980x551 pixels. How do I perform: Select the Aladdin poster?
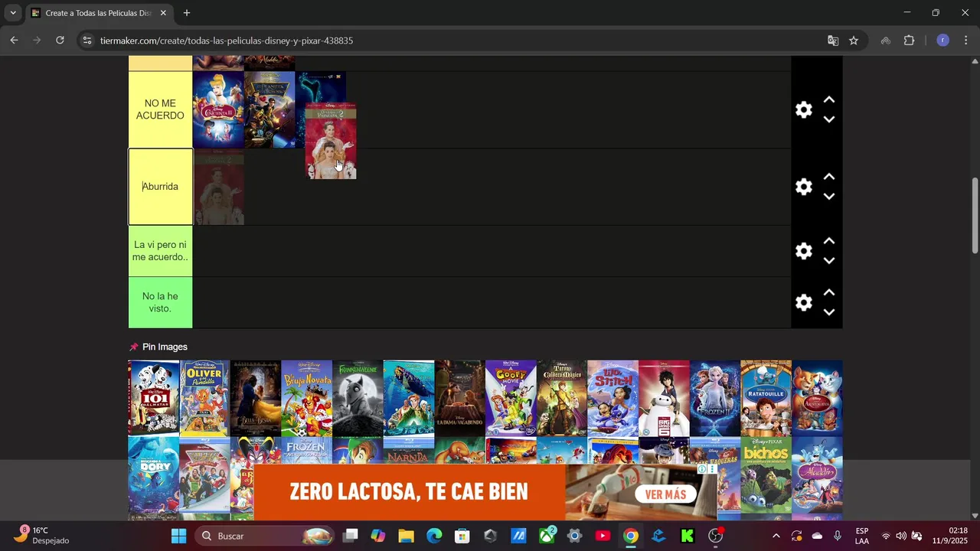(x=817, y=475)
